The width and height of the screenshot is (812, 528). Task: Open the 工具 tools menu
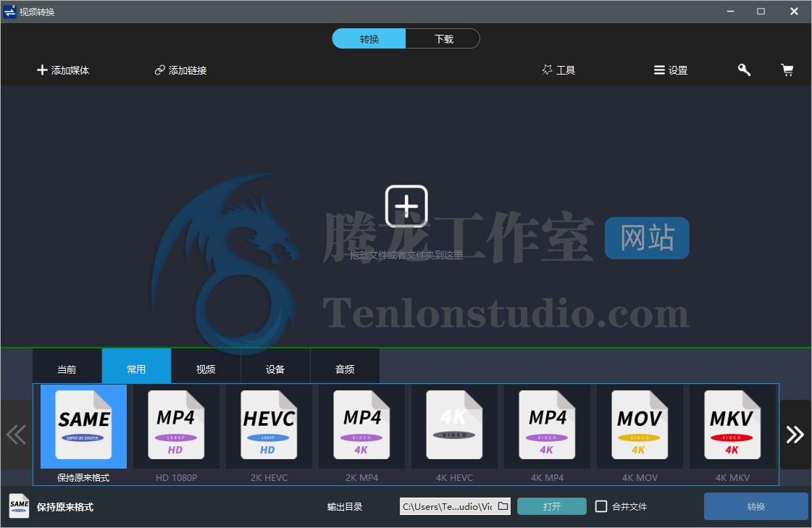(x=558, y=70)
